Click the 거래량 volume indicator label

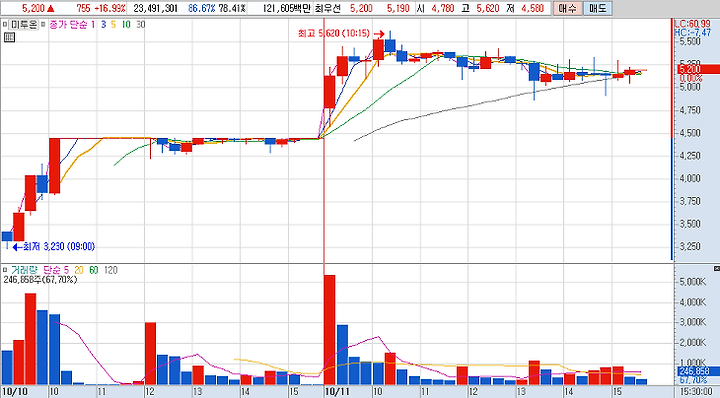[23, 270]
